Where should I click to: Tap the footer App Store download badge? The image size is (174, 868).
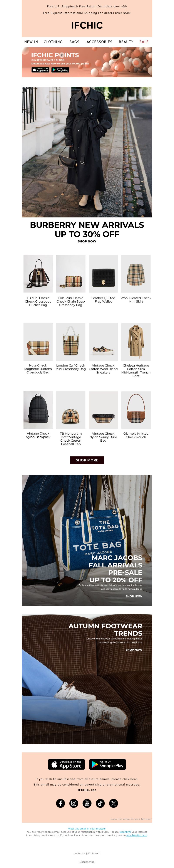pyautogui.click(x=66, y=764)
